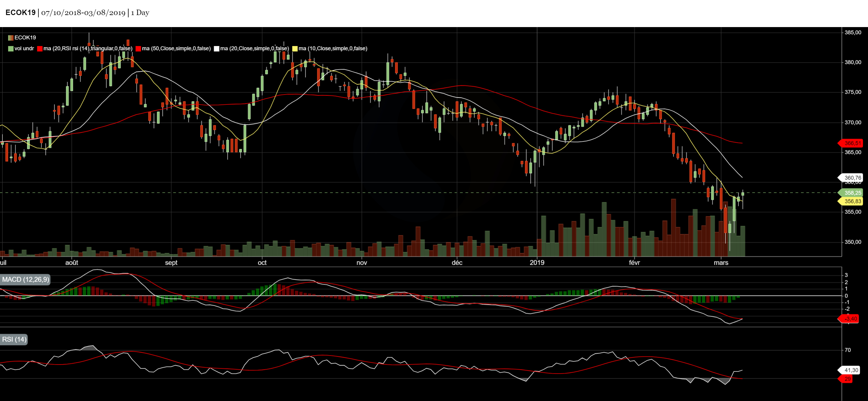This screenshot has height=401, width=868.
Task: Click the white ma 20 Close swatch
Action: pos(217,48)
